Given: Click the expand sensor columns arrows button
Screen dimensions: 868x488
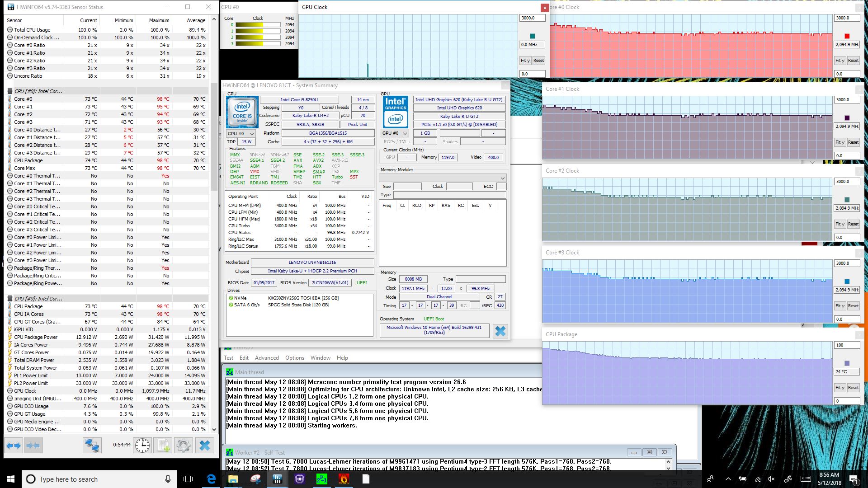Looking at the screenshot, I should [x=14, y=446].
